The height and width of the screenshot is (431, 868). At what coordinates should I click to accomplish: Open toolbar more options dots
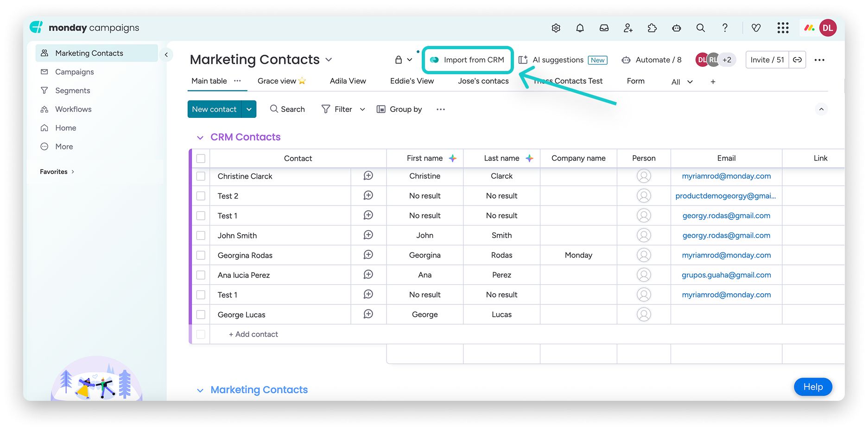click(440, 109)
